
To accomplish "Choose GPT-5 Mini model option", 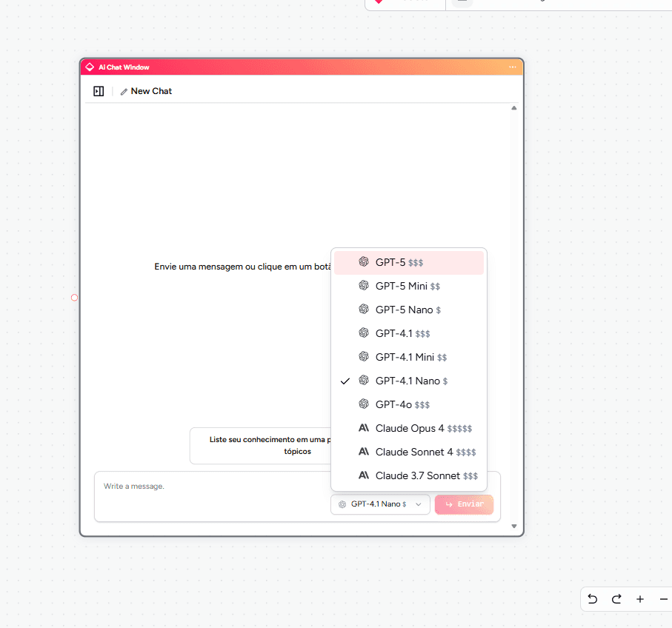I will point(408,286).
